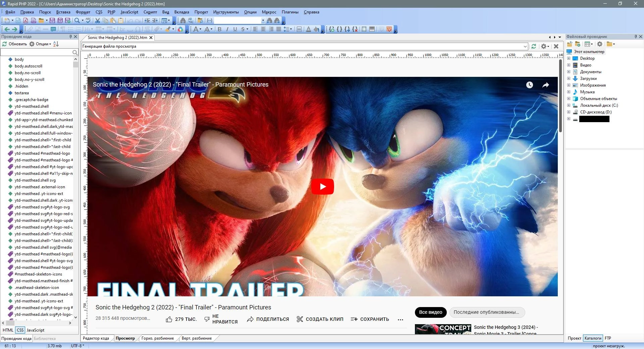Screen dimensions: 644x349
Task: Click the Find binoculars icon
Action: tap(183, 20)
